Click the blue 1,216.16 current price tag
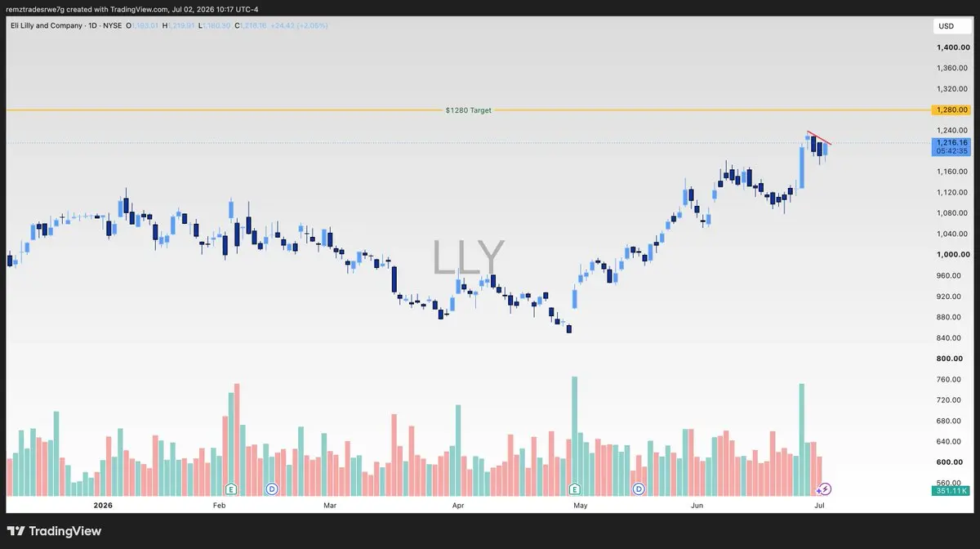Image resolution: width=980 pixels, height=549 pixels. click(x=951, y=146)
